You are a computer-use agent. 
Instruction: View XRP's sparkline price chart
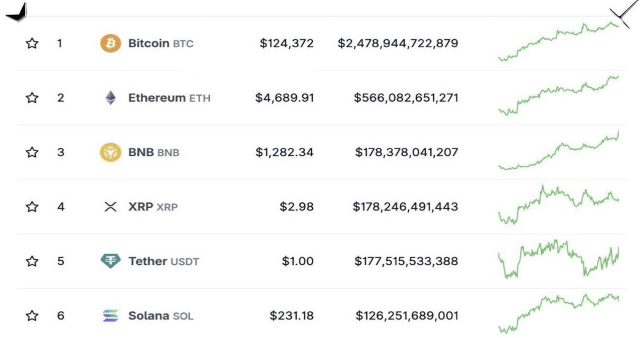(558, 204)
